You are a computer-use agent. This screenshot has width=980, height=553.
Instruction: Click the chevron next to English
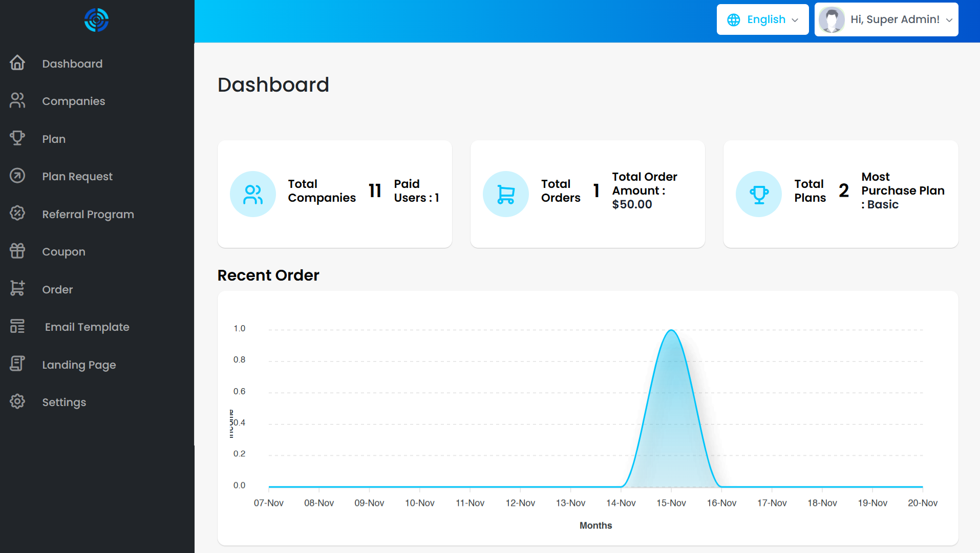pyautogui.click(x=795, y=20)
